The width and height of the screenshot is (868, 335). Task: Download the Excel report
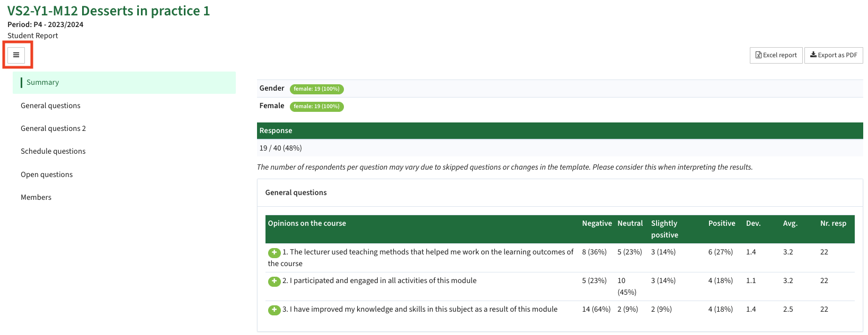click(x=776, y=55)
